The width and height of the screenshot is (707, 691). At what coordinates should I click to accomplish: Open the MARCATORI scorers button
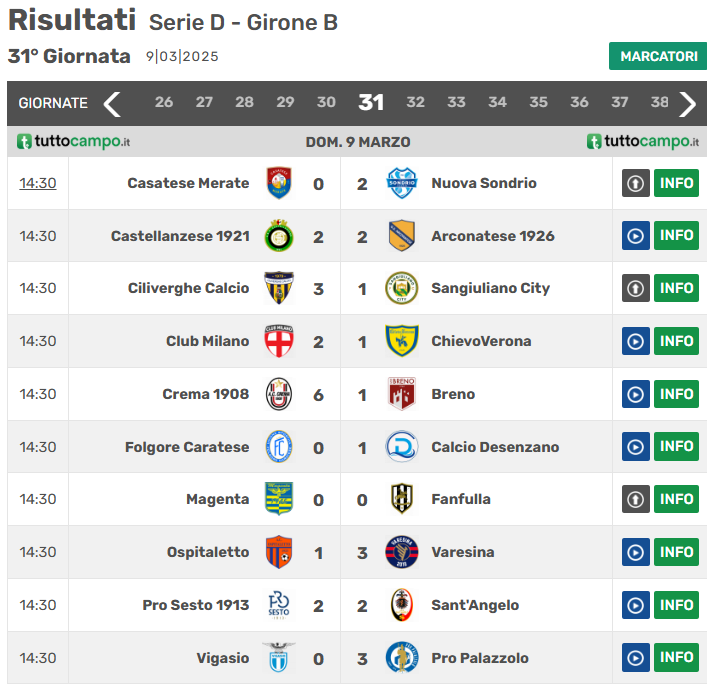pyautogui.click(x=658, y=56)
